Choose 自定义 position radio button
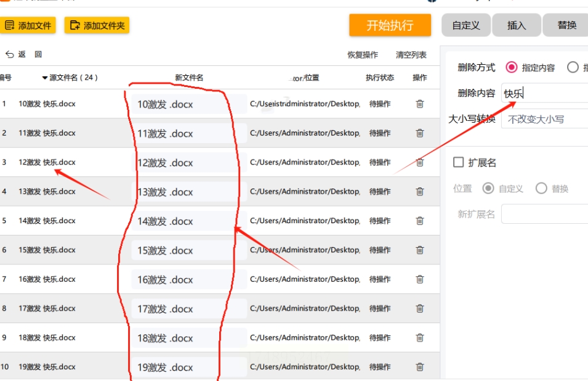The height and width of the screenshot is (381, 588). 488,188
